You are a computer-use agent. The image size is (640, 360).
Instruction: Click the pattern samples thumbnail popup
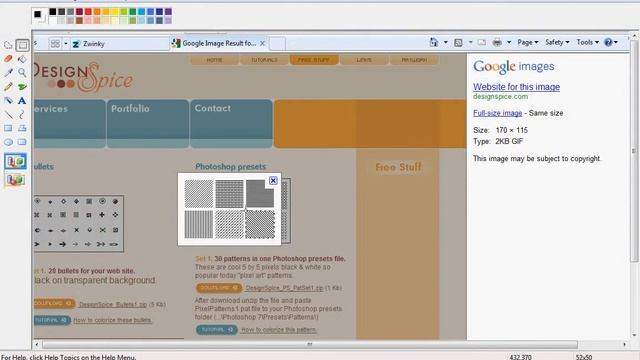tap(229, 209)
